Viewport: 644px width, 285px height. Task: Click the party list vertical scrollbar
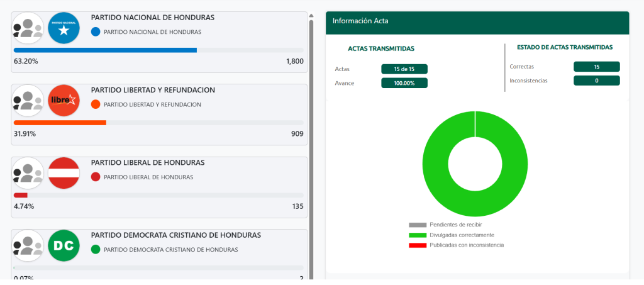[x=311, y=150]
